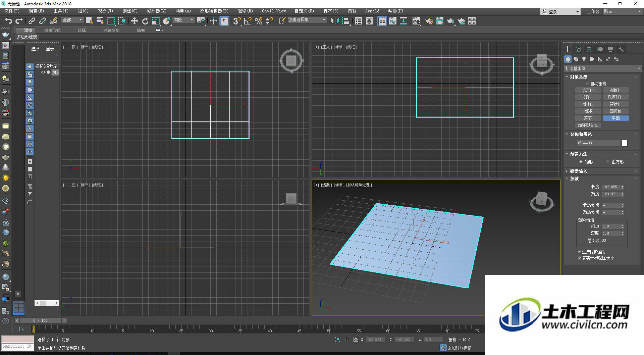Switch to the 对象绘制 ribbon tab
Viewport: 644px width, 355px height.
click(111, 30)
